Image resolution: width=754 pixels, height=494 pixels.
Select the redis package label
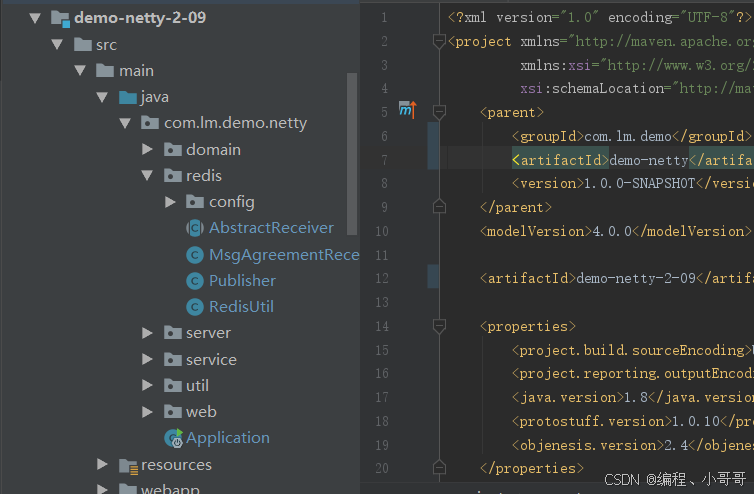coord(204,176)
